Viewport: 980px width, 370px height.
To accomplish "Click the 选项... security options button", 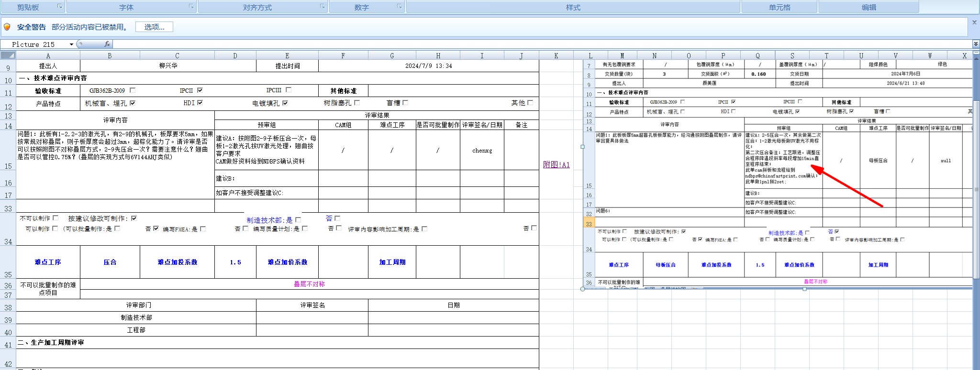I will tap(154, 27).
